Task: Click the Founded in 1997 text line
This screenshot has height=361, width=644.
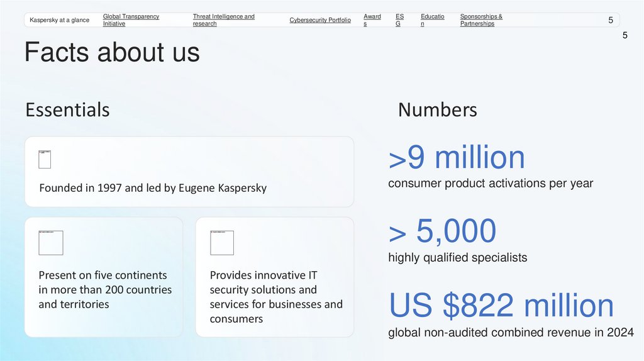Action: (x=153, y=188)
